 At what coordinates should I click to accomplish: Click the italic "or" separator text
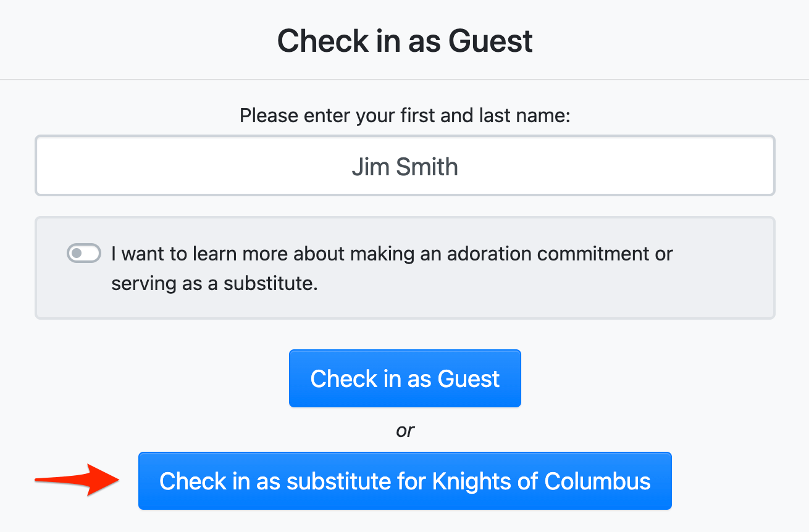[x=405, y=430]
